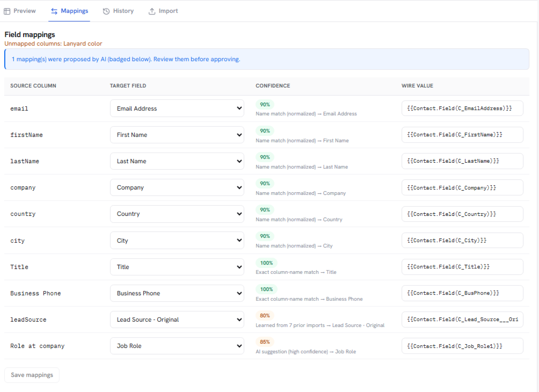Open the Import tab
The image size is (539, 392).
coord(163,11)
